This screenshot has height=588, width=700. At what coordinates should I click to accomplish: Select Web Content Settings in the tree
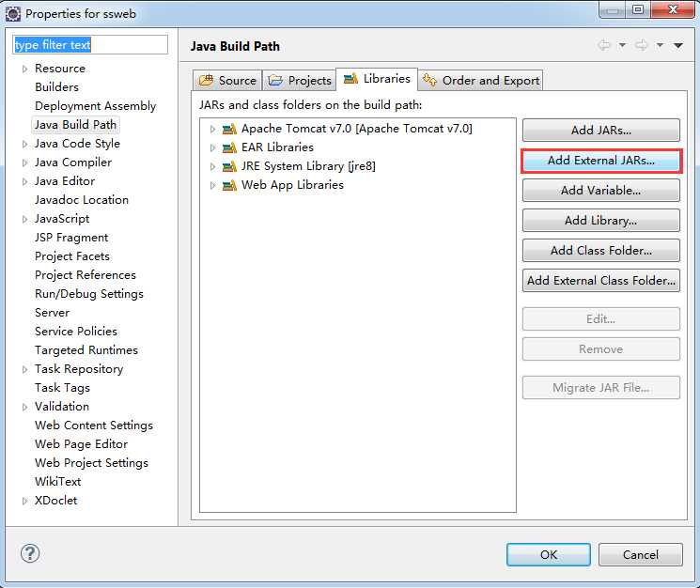pos(94,426)
